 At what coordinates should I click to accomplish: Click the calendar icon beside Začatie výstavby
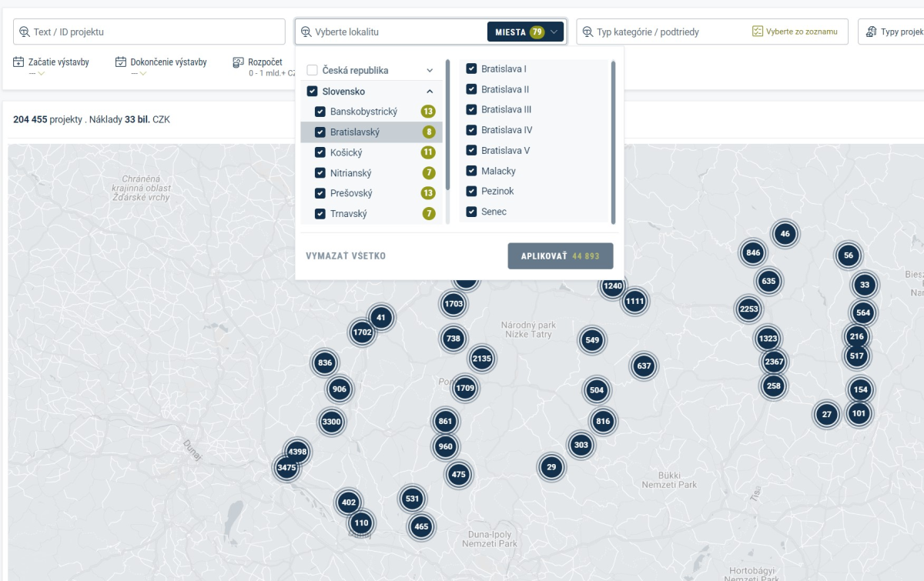pyautogui.click(x=19, y=62)
